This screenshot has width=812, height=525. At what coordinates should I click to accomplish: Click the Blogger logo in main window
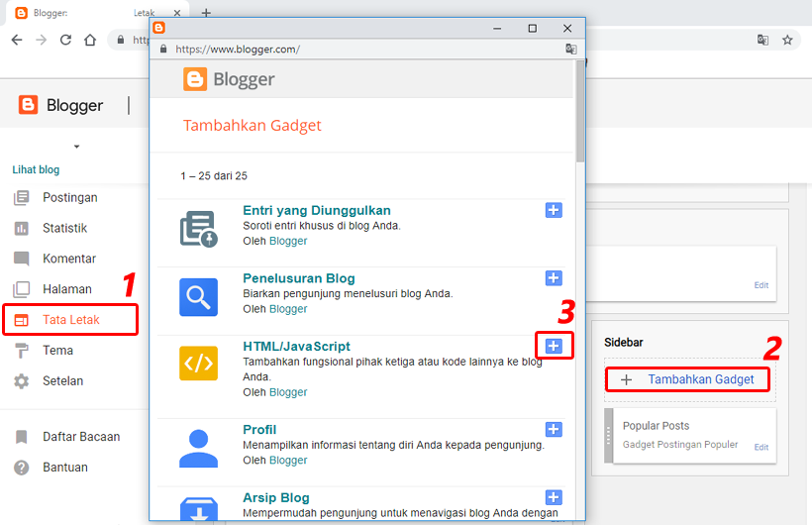[60, 105]
